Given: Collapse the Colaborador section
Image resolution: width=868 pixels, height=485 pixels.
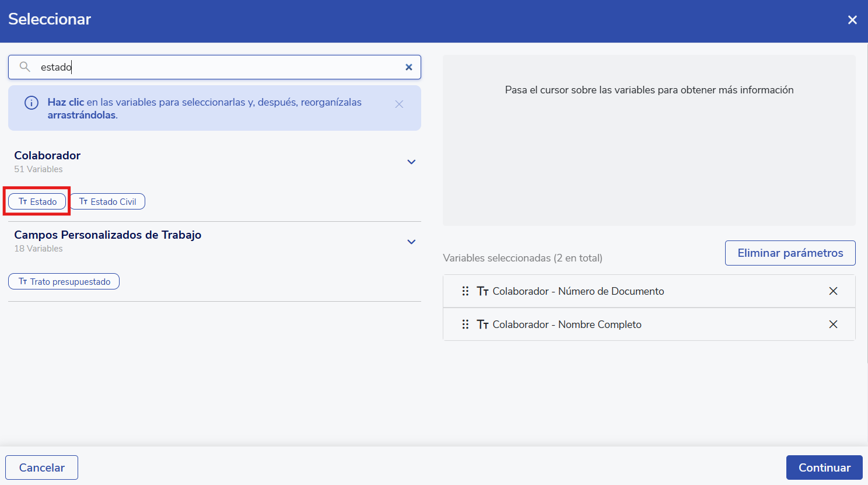Looking at the screenshot, I should tap(411, 162).
